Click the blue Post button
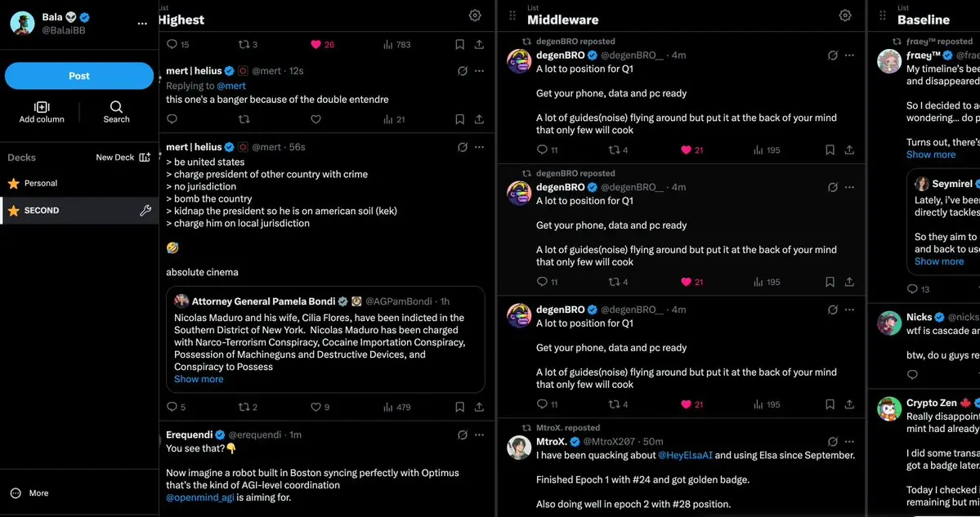The image size is (980, 517). click(x=78, y=76)
